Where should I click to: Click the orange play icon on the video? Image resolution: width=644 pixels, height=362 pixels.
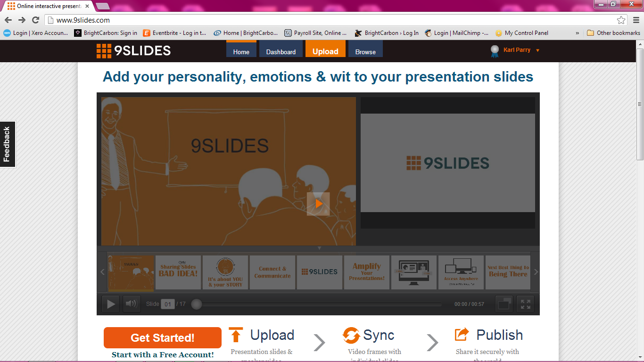318,204
